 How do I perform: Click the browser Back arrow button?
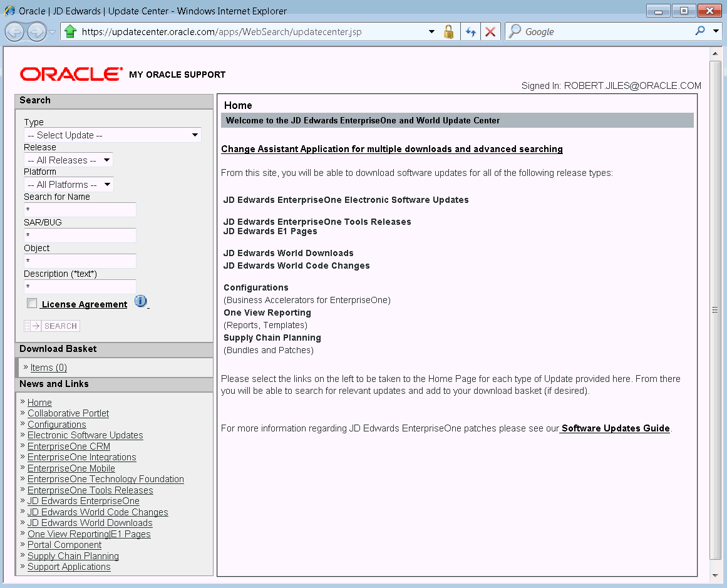tap(14, 32)
